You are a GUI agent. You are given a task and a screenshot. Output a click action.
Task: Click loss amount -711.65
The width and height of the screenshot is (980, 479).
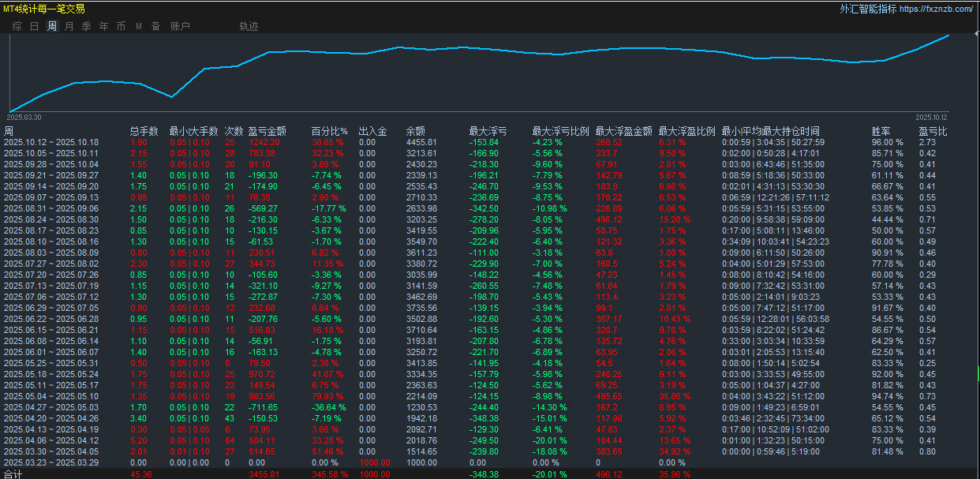tap(264, 407)
